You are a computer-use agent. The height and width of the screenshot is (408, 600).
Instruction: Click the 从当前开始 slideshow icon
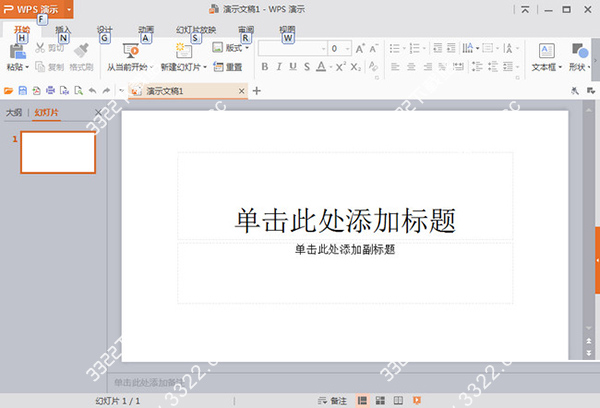point(129,50)
